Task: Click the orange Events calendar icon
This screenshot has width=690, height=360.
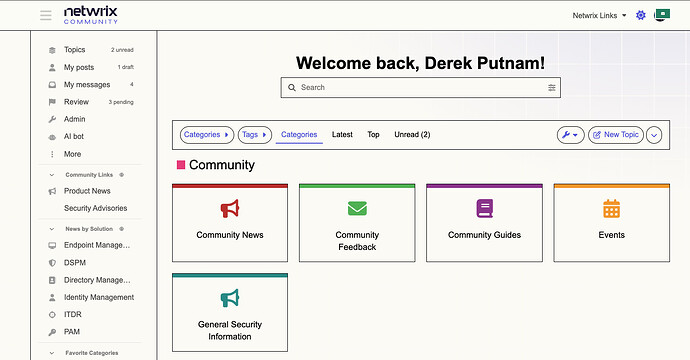Action: [611, 208]
